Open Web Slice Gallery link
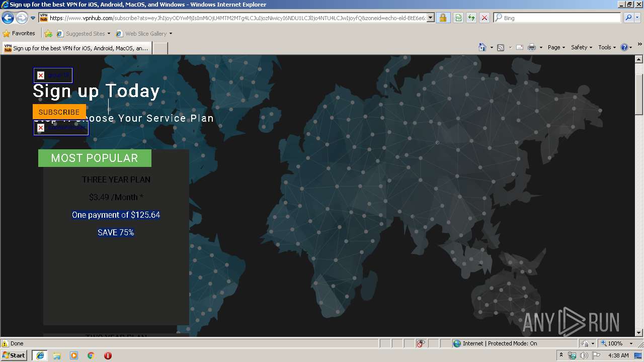 coord(141,34)
